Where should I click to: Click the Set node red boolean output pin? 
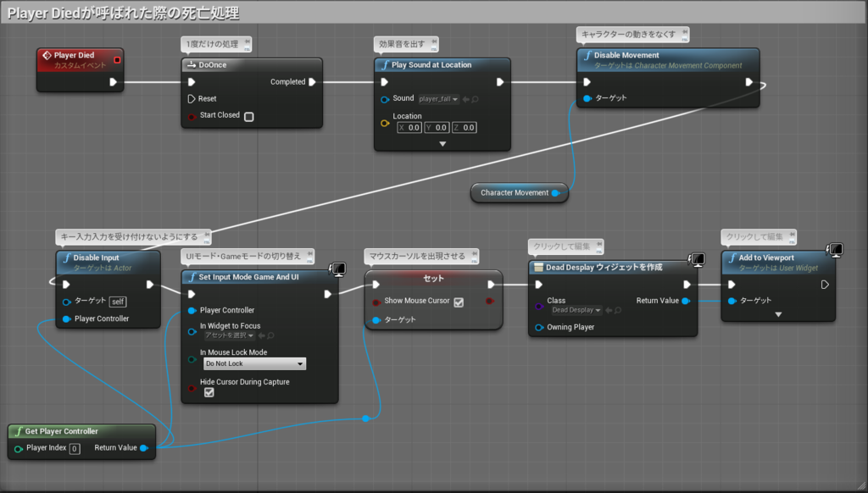click(490, 301)
